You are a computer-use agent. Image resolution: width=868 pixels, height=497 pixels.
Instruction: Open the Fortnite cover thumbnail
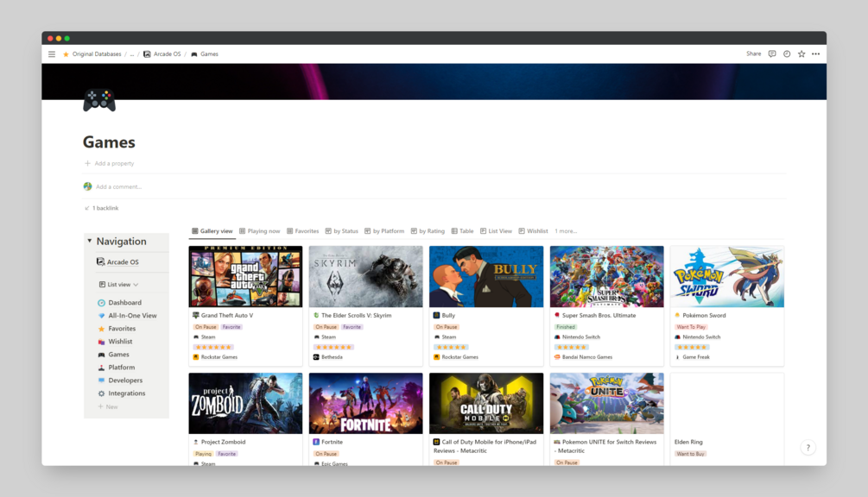tap(366, 404)
